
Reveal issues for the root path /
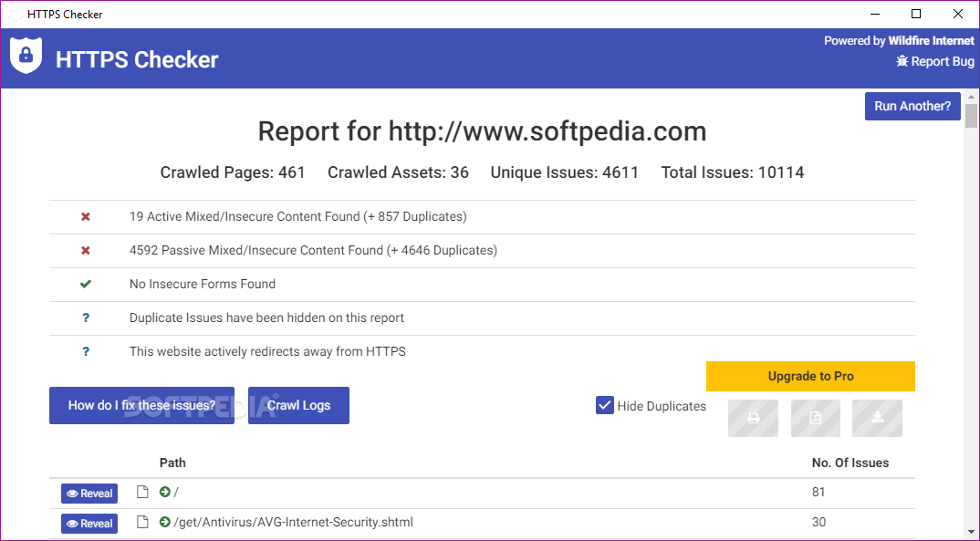click(x=89, y=494)
